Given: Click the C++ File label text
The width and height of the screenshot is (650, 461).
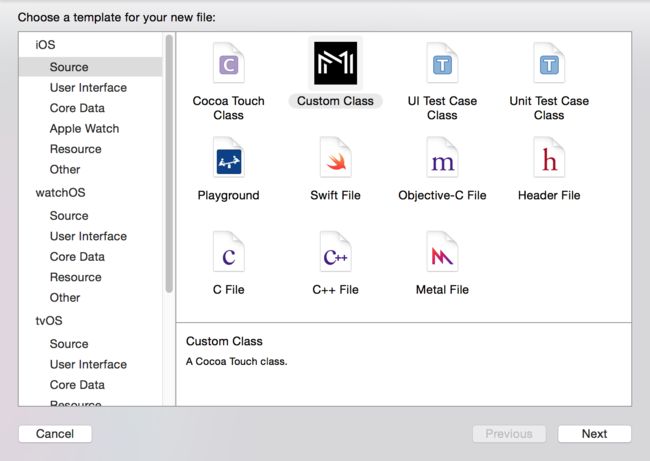Looking at the screenshot, I should point(335,289).
